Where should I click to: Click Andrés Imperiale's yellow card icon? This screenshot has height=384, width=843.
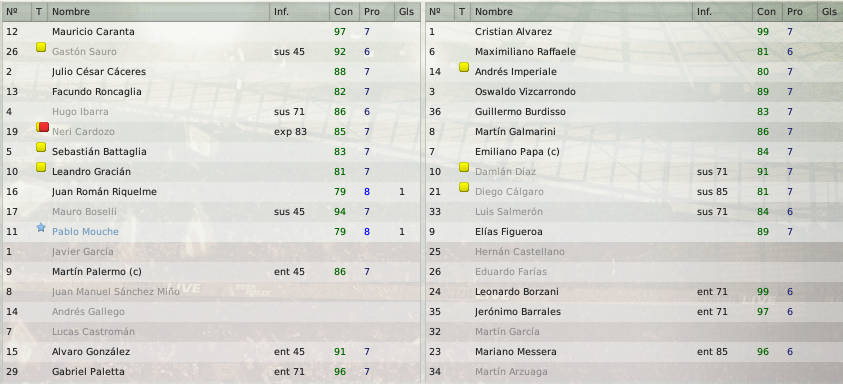[464, 67]
